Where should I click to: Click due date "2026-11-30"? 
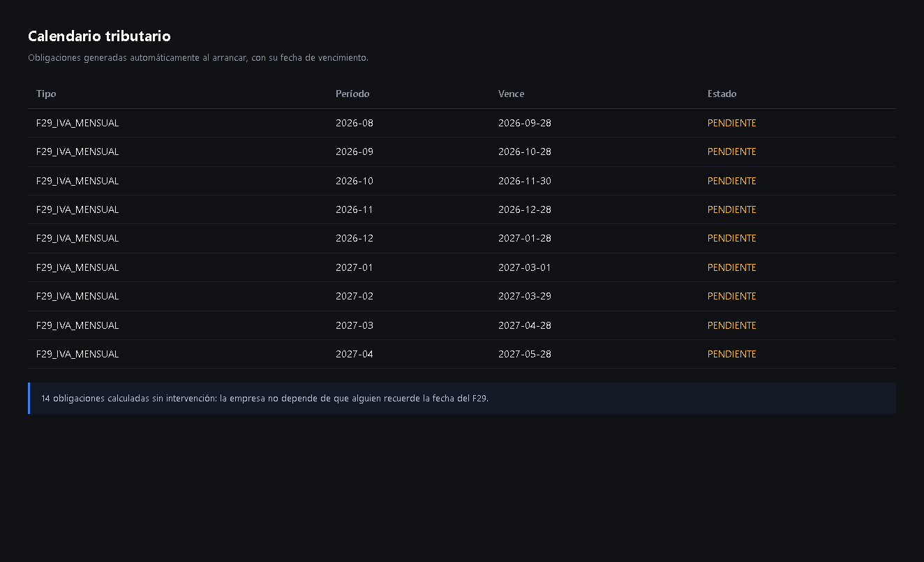(x=525, y=181)
